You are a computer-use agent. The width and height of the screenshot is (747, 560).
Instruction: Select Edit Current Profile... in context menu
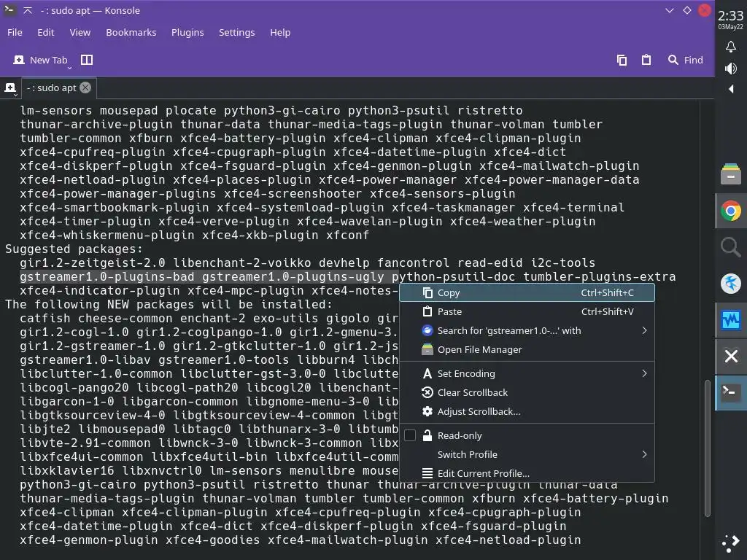[x=527, y=474]
